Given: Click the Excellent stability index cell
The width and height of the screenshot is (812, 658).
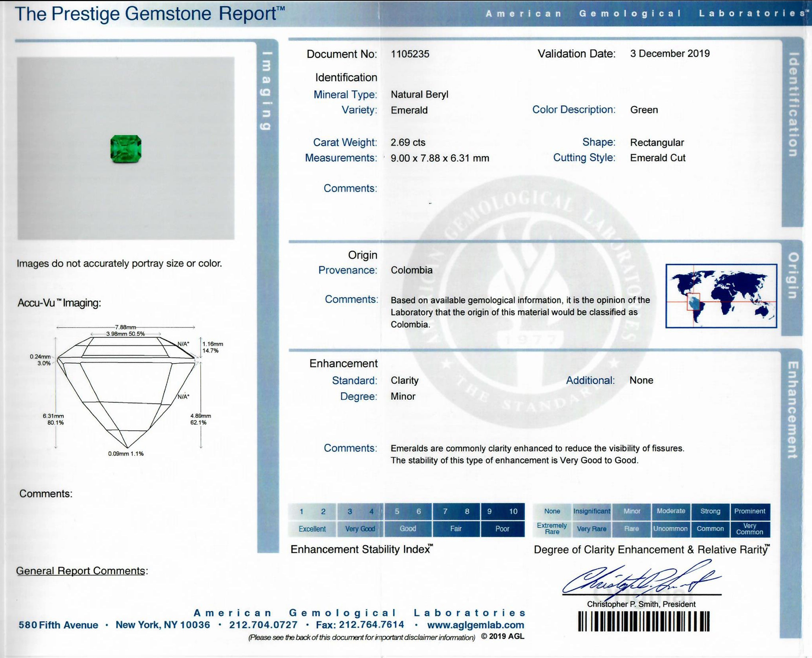Looking at the screenshot, I should 312,529.
